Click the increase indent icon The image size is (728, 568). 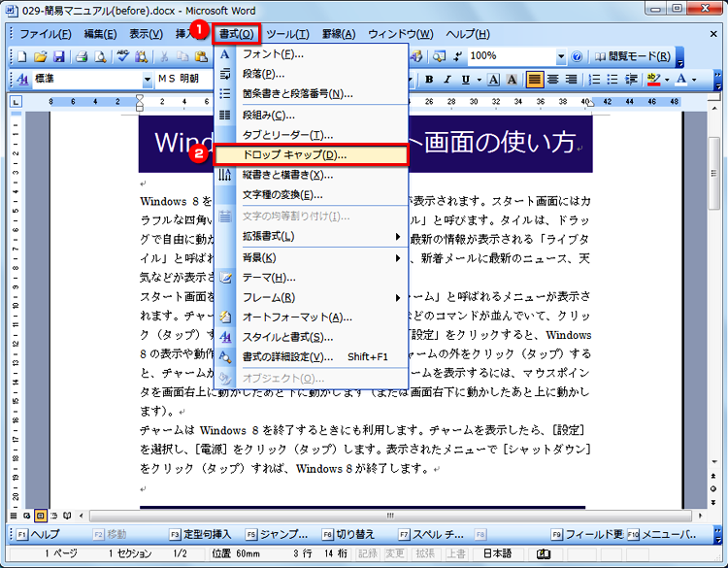click(x=631, y=80)
